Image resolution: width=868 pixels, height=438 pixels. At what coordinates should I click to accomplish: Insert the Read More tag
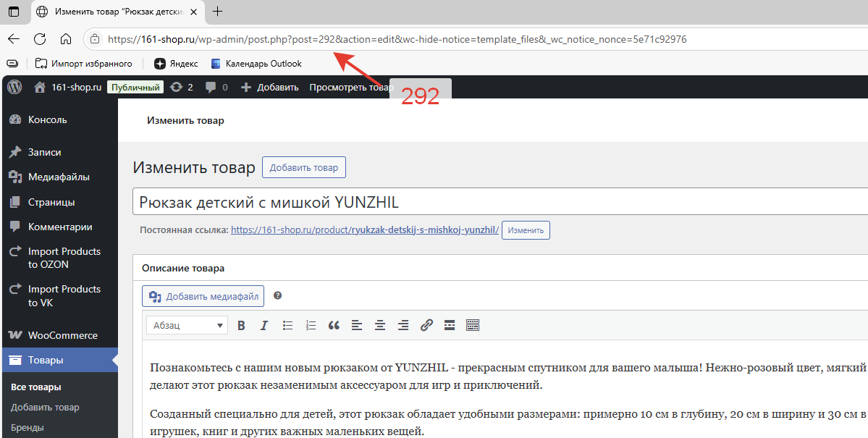[449, 326]
